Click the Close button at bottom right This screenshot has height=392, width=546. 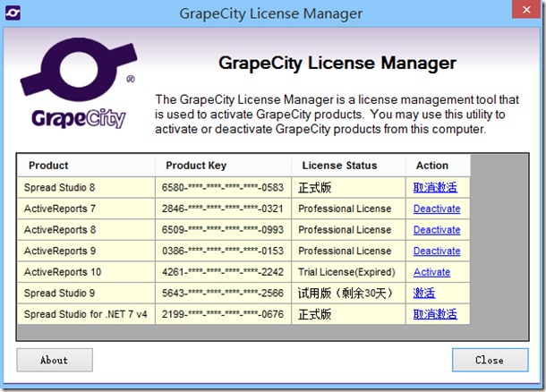tap(490, 360)
